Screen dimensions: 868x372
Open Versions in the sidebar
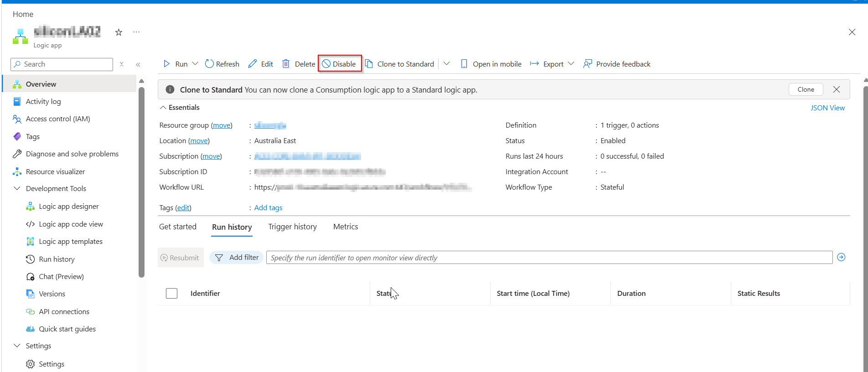[52, 294]
